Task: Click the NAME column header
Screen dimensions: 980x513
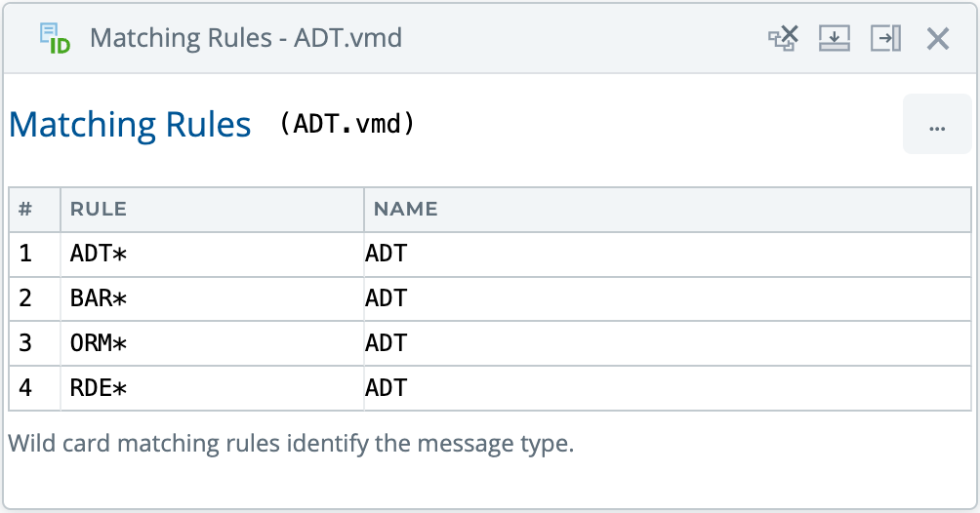Action: [406, 208]
